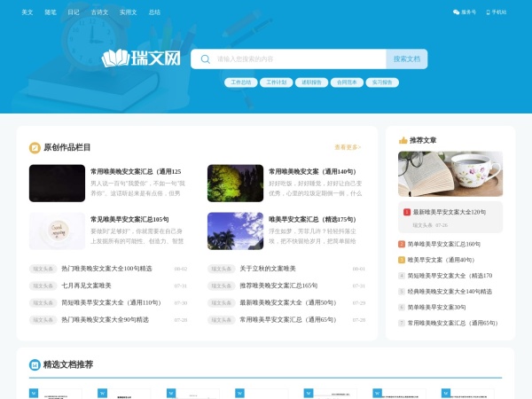Open article 唯美早安文案汇总（精选175句）
Image resolution: width=532 pixels, height=399 pixels.
tap(312, 220)
